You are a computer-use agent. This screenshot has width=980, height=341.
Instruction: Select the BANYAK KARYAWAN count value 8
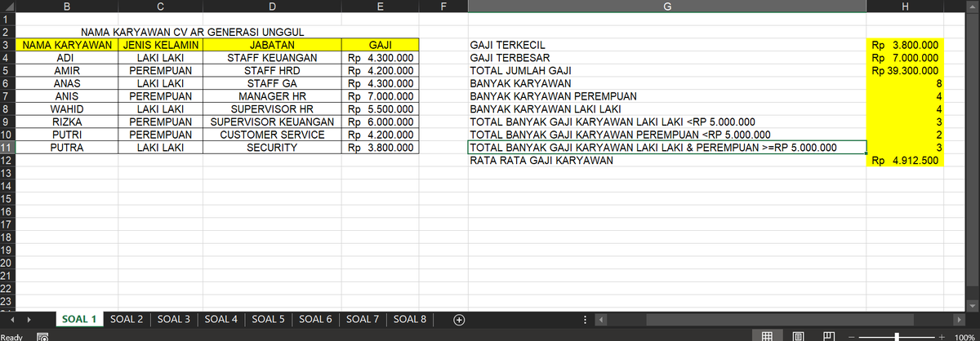[x=906, y=84]
